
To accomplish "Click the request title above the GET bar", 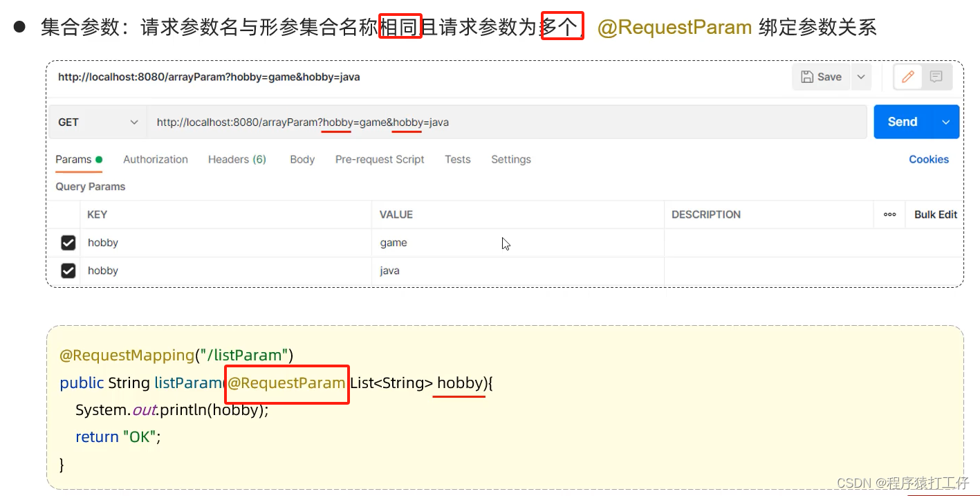I will (x=209, y=77).
